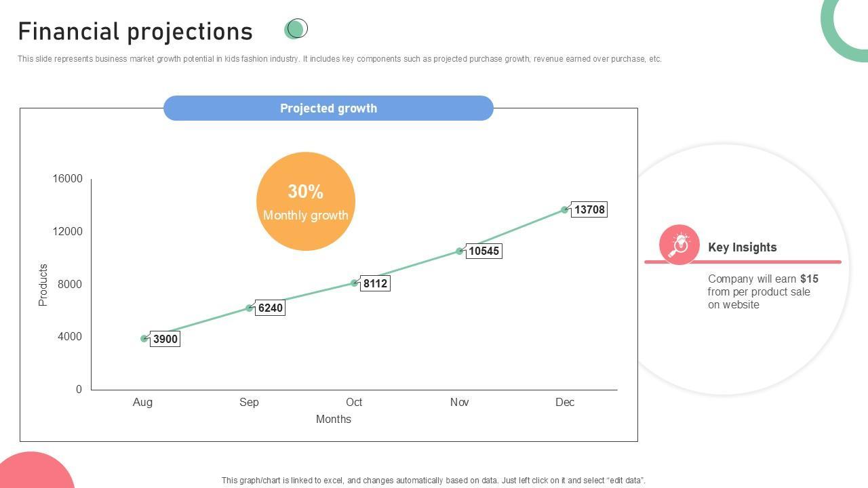Select the Oct data point marker
868x488 pixels.
coord(355,283)
